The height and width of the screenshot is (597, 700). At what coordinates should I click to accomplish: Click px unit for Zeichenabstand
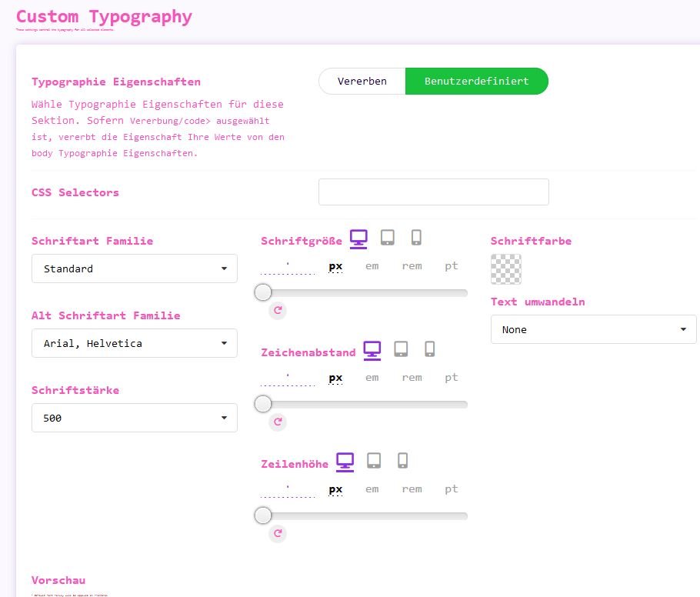coord(335,378)
